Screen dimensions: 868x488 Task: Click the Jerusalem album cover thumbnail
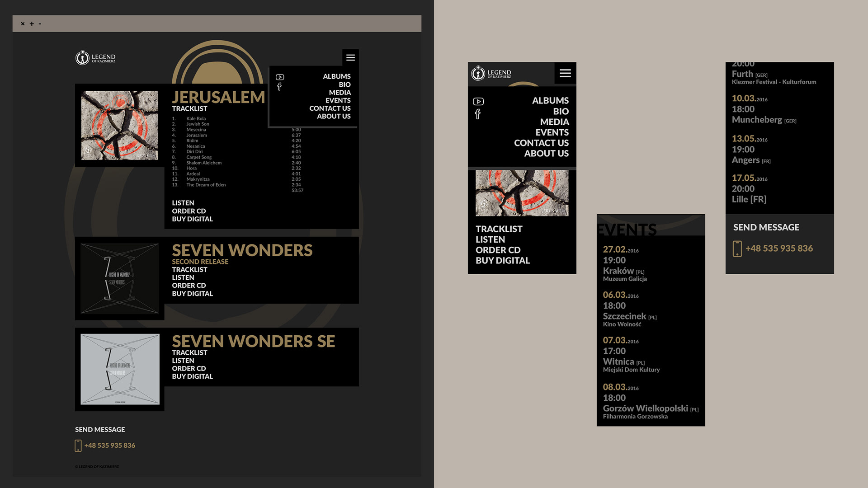pyautogui.click(x=120, y=125)
